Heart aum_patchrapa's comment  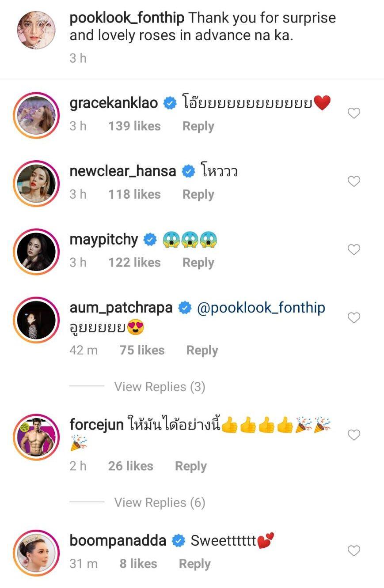(354, 318)
